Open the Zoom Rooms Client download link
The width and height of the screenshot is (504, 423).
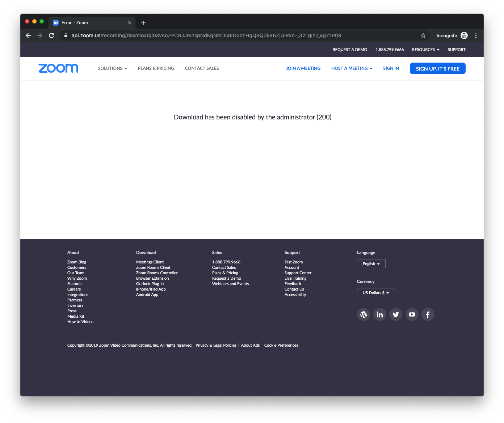click(153, 267)
